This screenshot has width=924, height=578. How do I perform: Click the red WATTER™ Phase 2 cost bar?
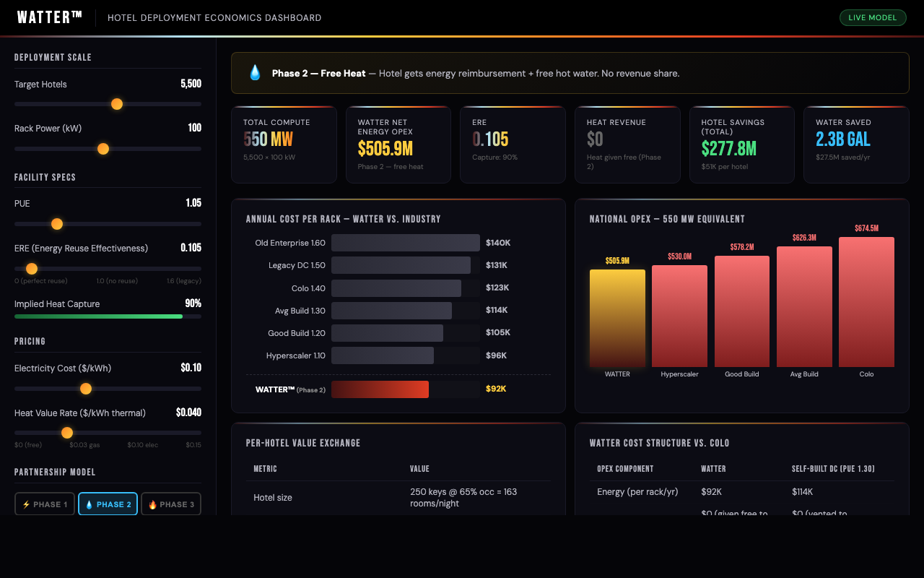tap(380, 389)
